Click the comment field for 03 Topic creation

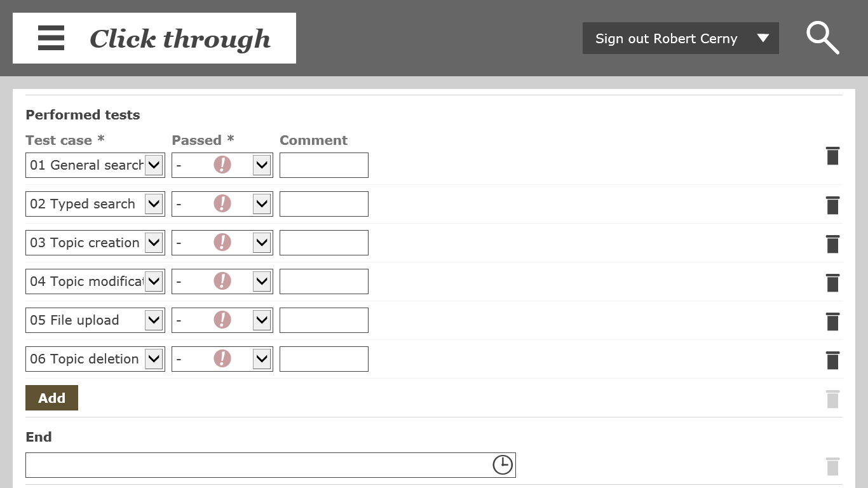324,243
